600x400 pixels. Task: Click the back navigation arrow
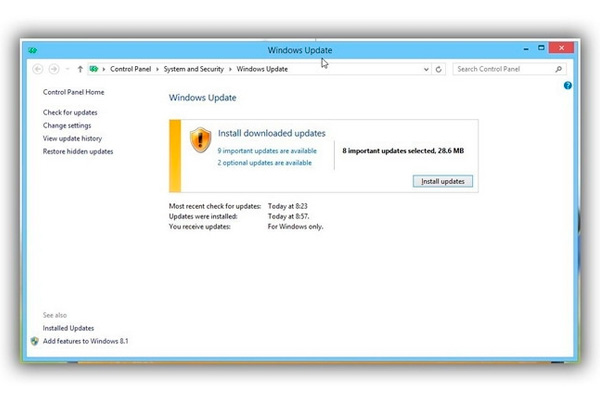(38, 69)
